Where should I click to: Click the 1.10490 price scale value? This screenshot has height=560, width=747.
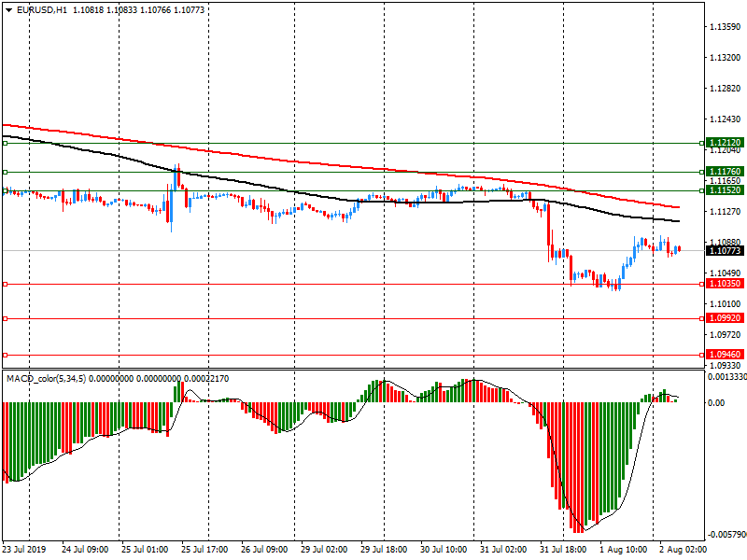[726, 273]
